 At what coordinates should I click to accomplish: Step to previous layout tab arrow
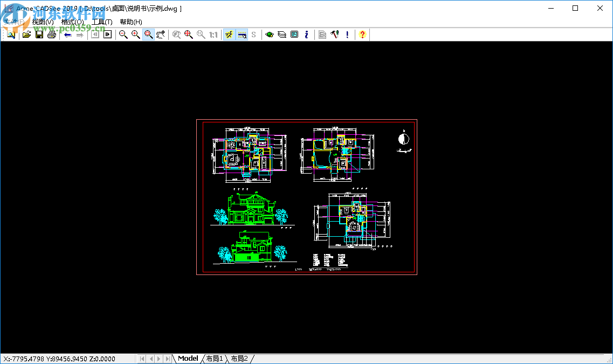(x=150, y=359)
